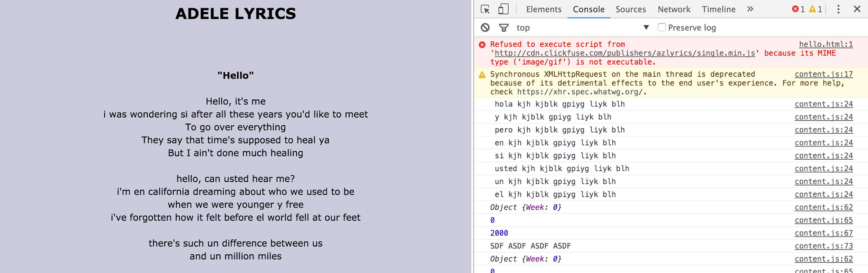
Task: Enable the Preserve log checkbox
Action: pyautogui.click(x=662, y=27)
